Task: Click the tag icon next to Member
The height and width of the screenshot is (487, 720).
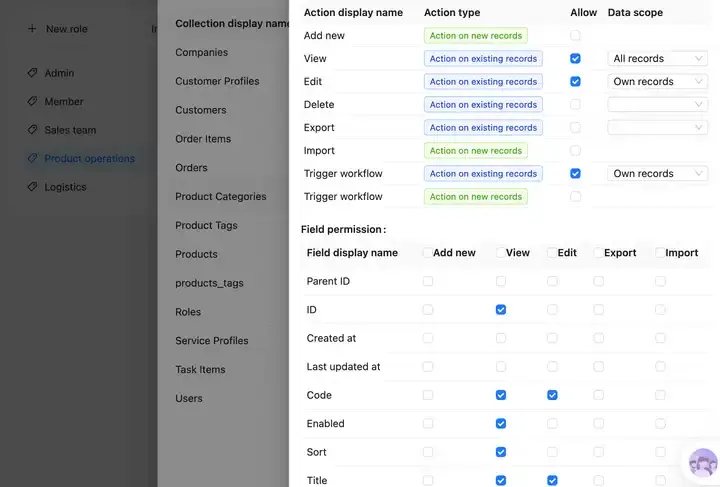Action: click(32, 101)
